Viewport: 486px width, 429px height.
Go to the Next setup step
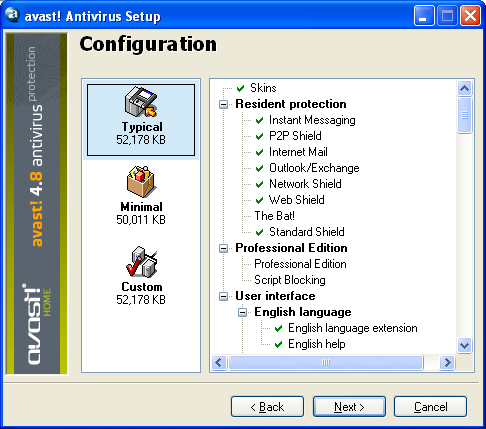[349, 407]
